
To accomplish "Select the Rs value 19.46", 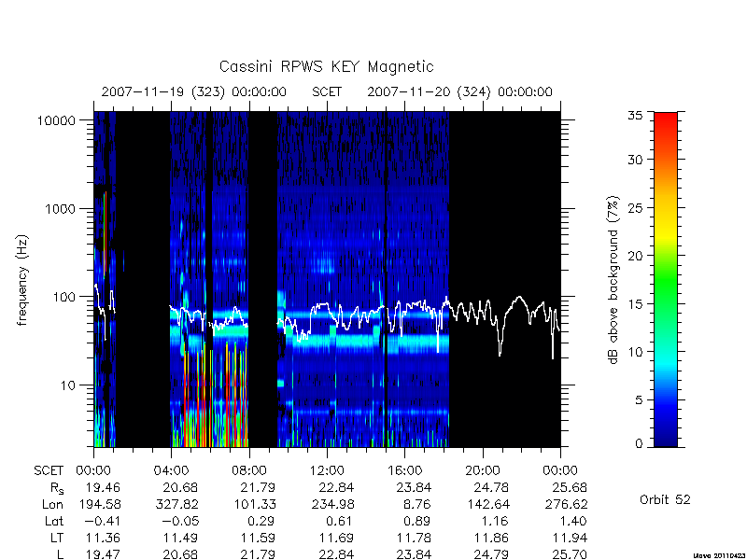I will (x=103, y=487).
